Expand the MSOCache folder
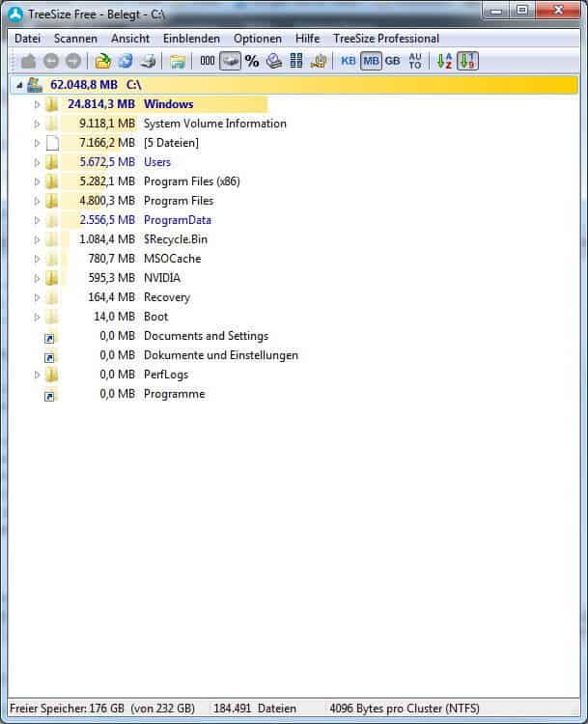 (37, 259)
